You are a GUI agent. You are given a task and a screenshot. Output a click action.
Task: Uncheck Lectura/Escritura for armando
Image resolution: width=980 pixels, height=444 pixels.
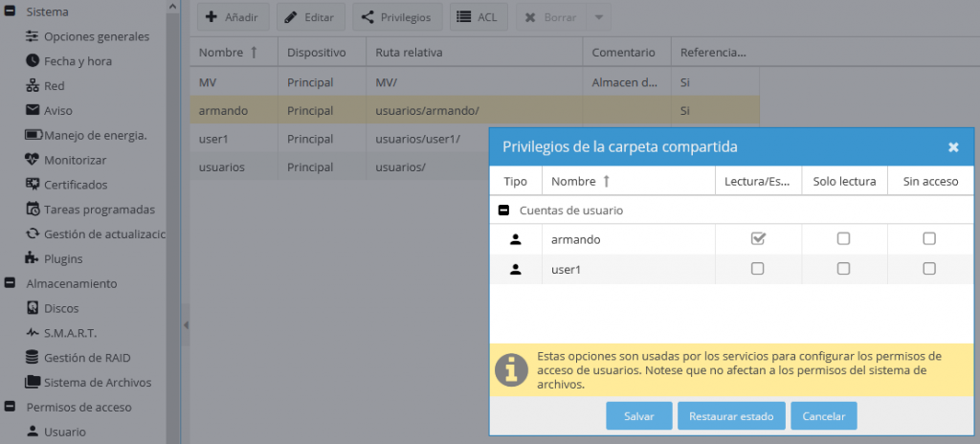point(758,239)
